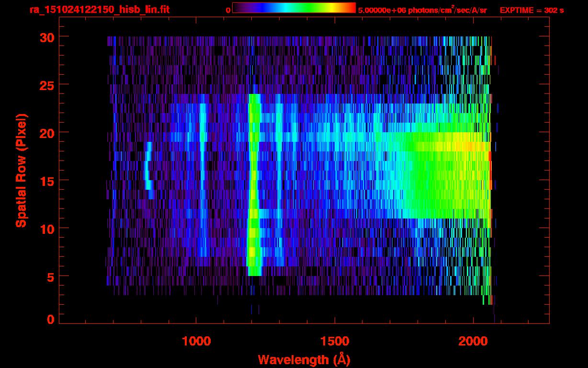Click the rainbow color scale bar

point(294,8)
